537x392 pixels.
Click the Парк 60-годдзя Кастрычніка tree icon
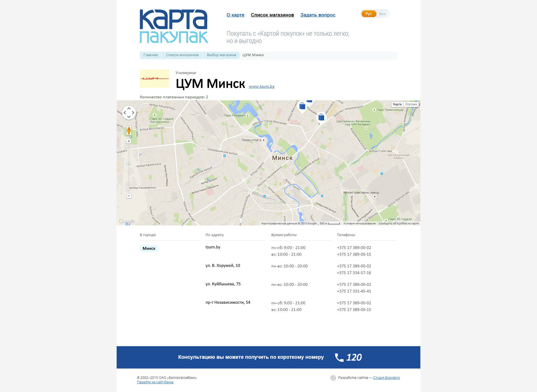(154, 115)
